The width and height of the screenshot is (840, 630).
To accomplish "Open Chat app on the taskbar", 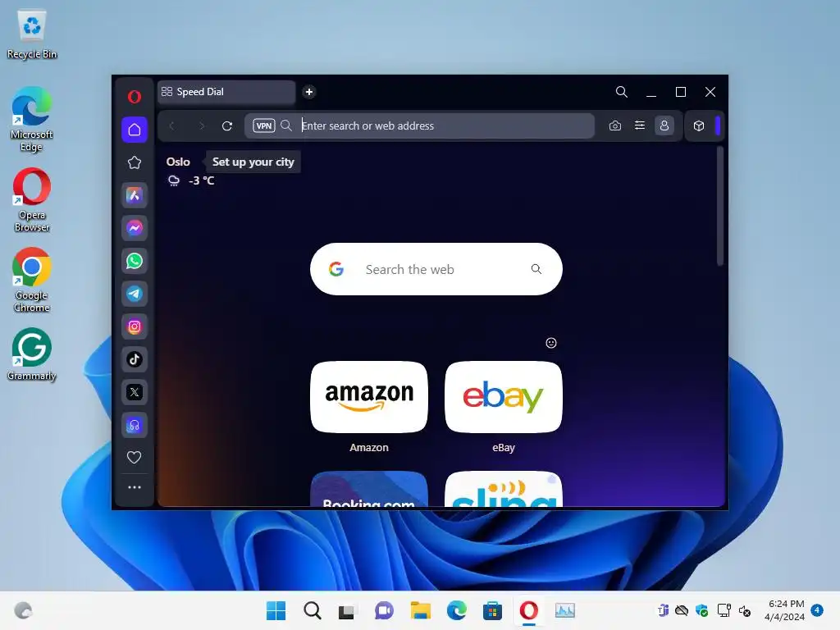I will coord(384,610).
